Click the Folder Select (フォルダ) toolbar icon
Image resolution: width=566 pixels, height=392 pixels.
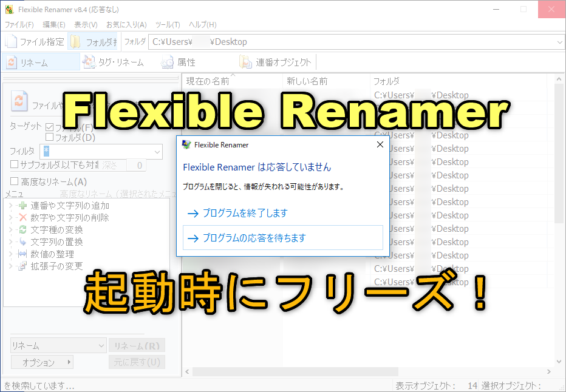pyautogui.click(x=75, y=42)
